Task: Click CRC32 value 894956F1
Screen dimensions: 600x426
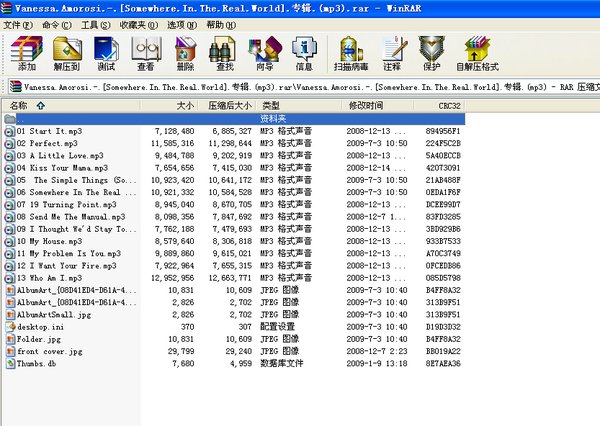Action: click(443, 131)
